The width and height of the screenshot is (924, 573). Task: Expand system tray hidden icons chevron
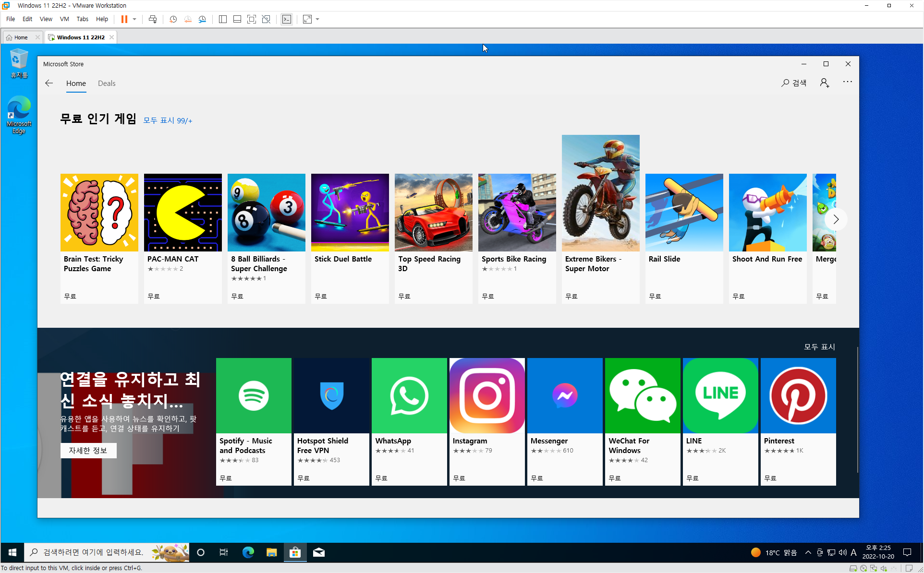pos(808,552)
